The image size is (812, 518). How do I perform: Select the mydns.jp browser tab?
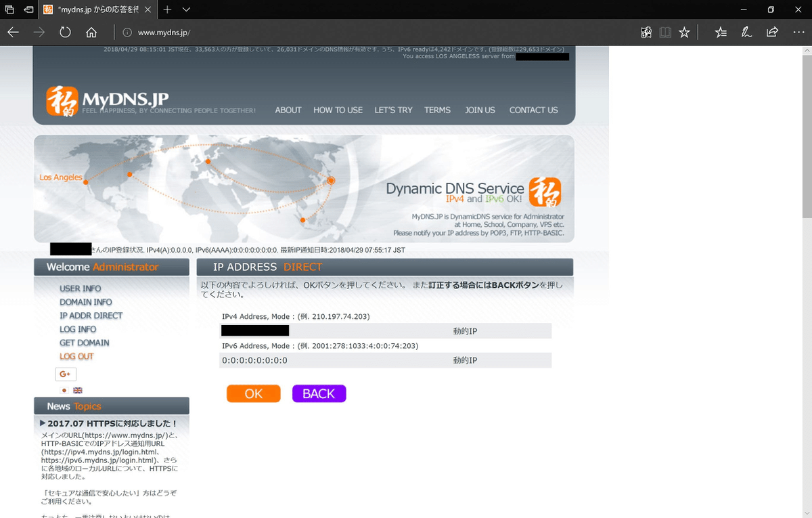click(97, 9)
